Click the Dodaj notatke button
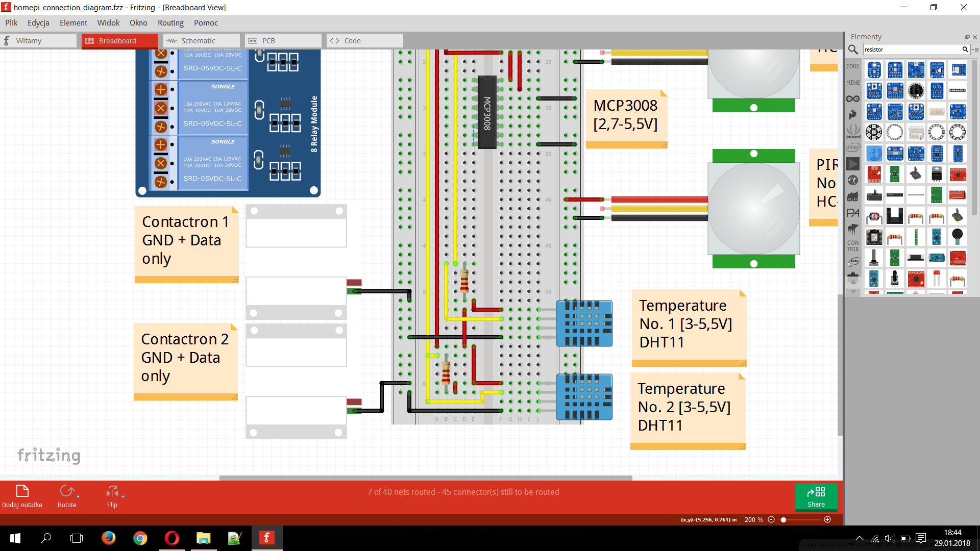This screenshot has width=980, height=551. click(x=22, y=496)
